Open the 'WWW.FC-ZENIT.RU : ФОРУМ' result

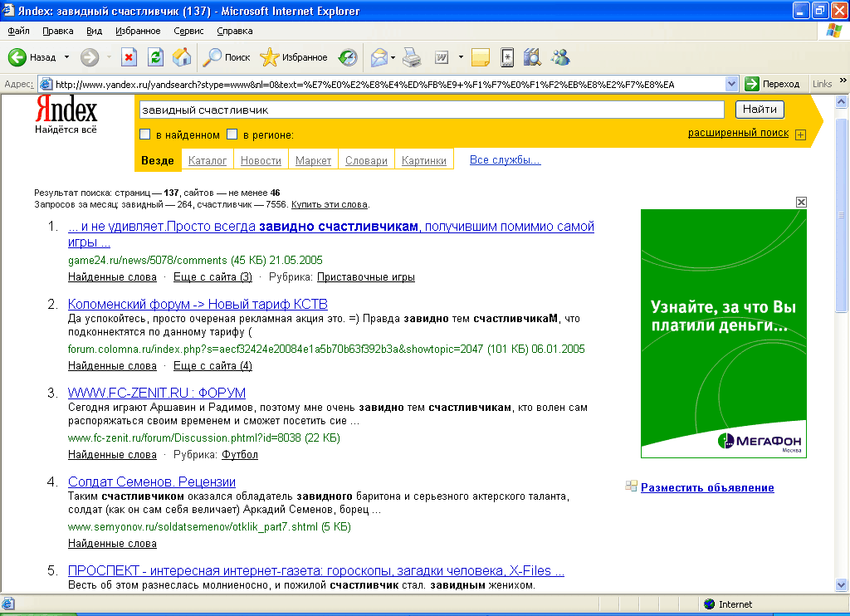(157, 393)
